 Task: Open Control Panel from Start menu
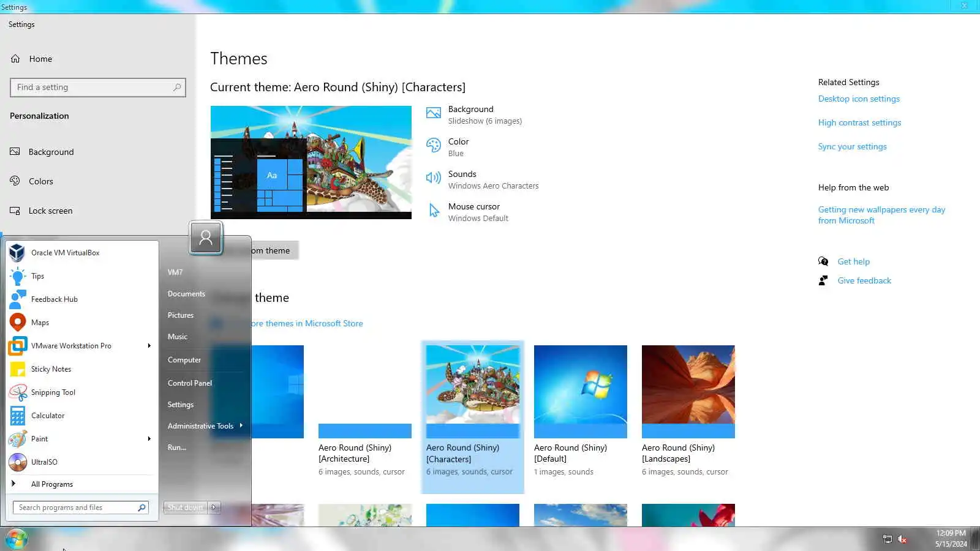click(190, 383)
